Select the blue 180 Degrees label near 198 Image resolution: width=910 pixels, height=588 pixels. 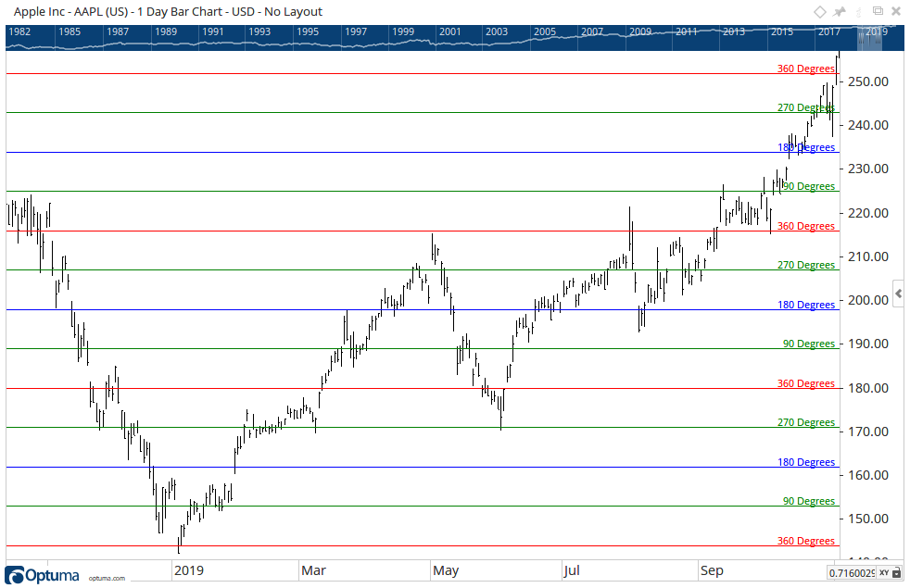click(x=806, y=305)
